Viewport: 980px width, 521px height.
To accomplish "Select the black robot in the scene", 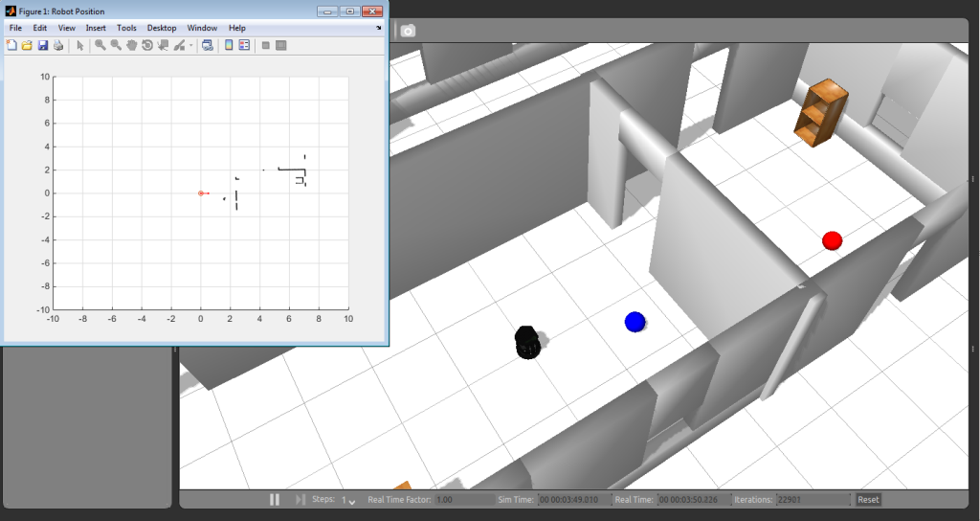I will (527, 342).
